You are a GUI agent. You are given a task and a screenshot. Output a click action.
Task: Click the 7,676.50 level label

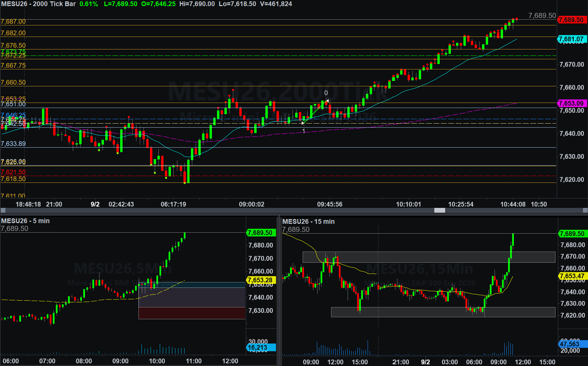pos(13,45)
